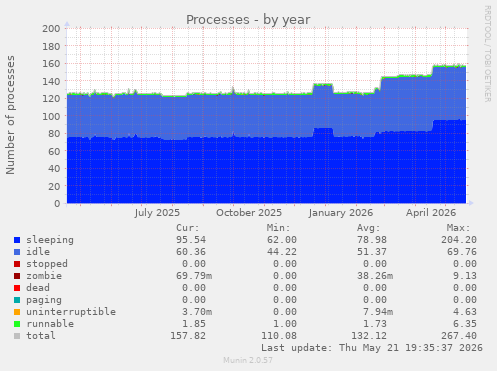Click the 'Cur:' column header
Viewport: 497px width, 371px height.
[x=188, y=228]
